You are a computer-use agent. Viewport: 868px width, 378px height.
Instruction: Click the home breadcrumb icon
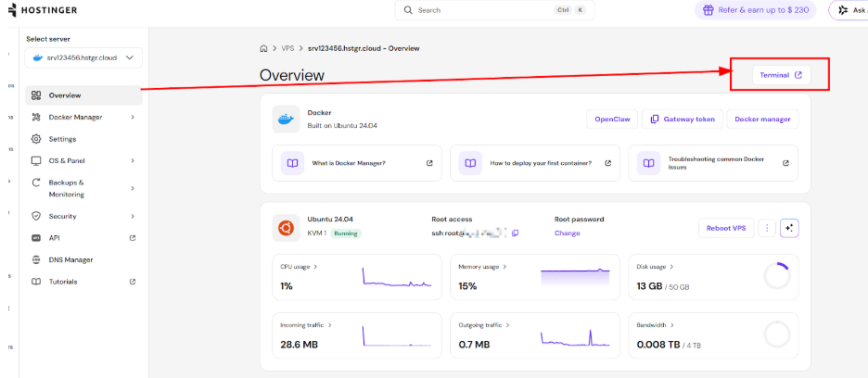264,47
